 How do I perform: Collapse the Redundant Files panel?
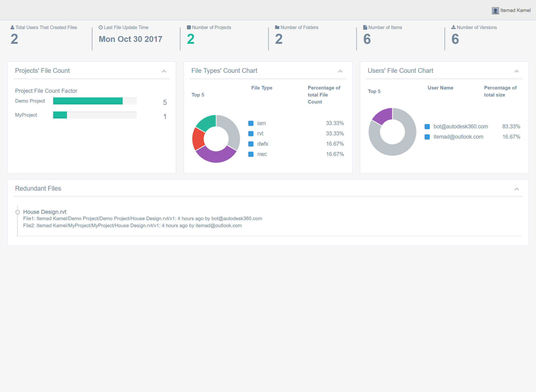pos(517,189)
